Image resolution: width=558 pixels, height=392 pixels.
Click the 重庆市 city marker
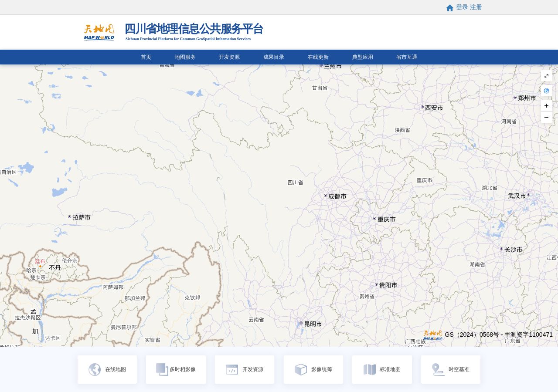pos(374,219)
